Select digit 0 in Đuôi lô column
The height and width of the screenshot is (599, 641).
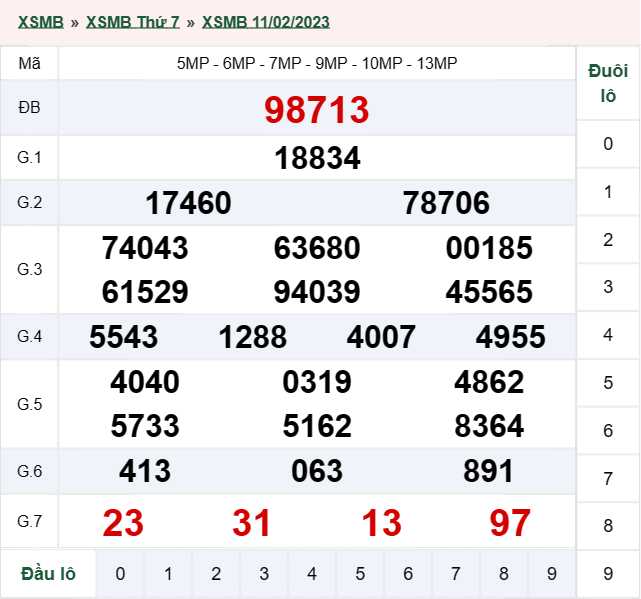pos(608,144)
